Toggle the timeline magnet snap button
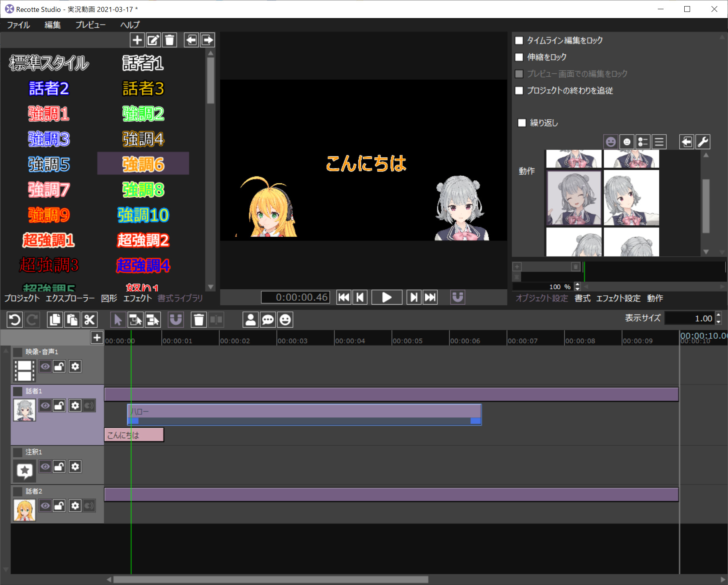This screenshot has height=585, width=728. (176, 320)
